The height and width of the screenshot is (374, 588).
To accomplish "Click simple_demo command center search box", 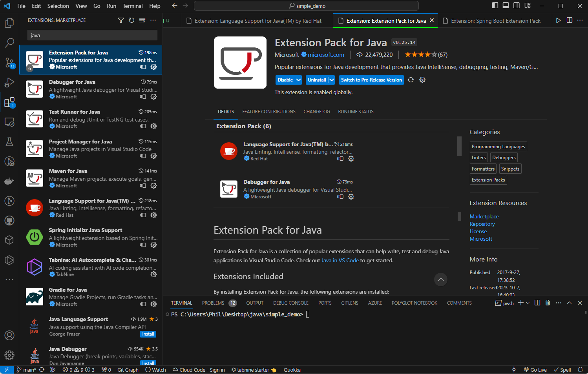I will tap(306, 6).
